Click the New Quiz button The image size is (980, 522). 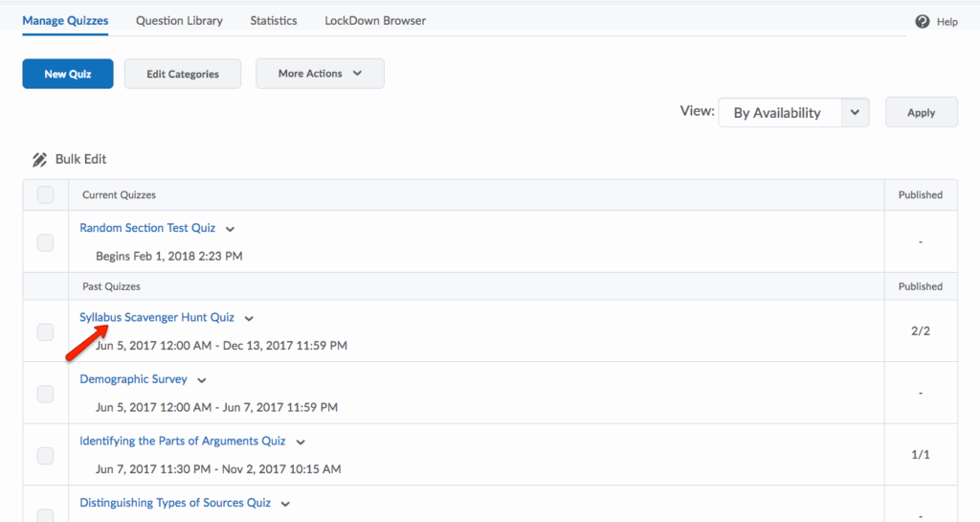tap(68, 74)
